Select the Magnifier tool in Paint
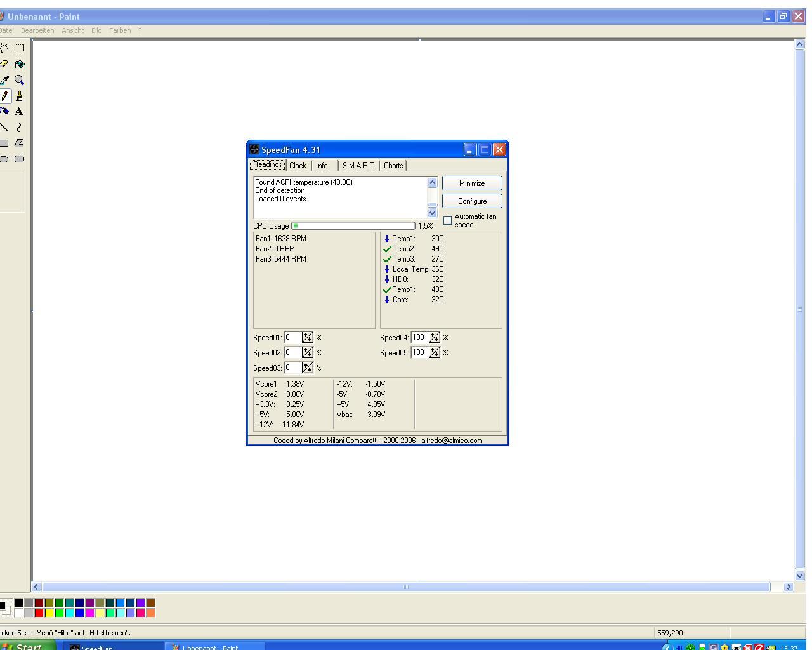The width and height of the screenshot is (812, 650). click(20, 80)
